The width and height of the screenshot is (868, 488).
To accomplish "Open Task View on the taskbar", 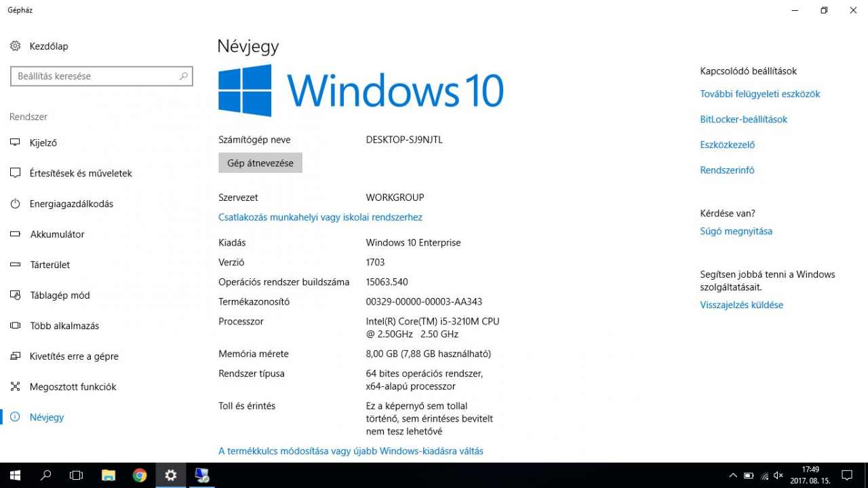I will click(76, 475).
